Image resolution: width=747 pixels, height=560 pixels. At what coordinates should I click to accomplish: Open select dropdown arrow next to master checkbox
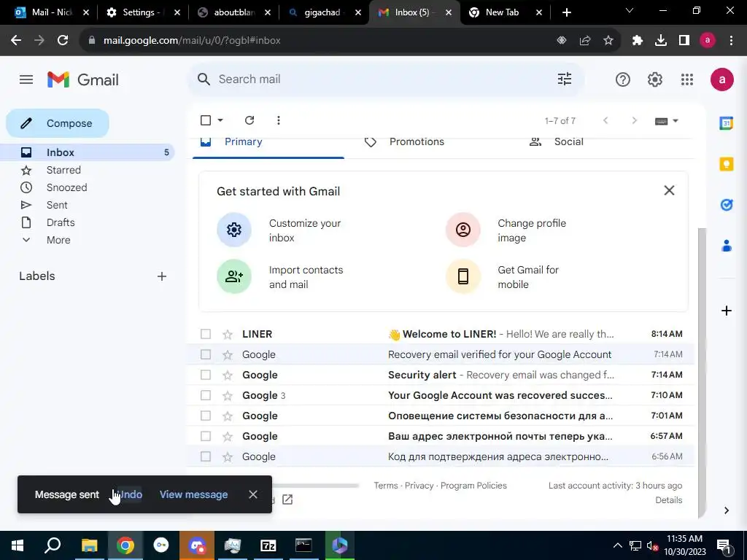[220, 120]
